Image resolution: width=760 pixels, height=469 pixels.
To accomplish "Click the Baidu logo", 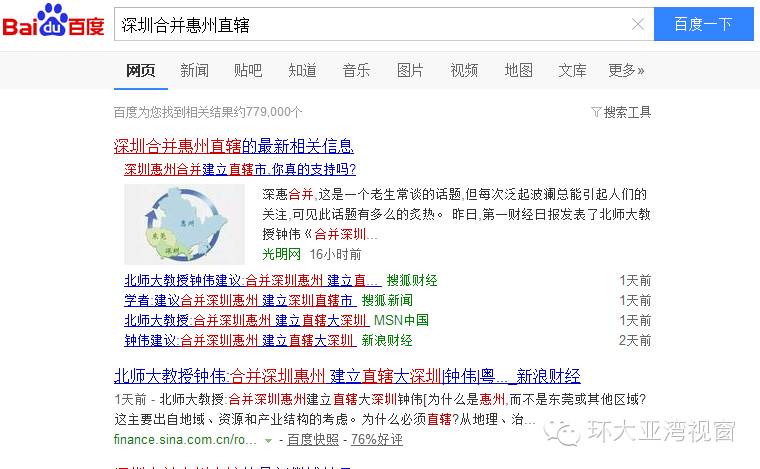I will tap(53, 21).
